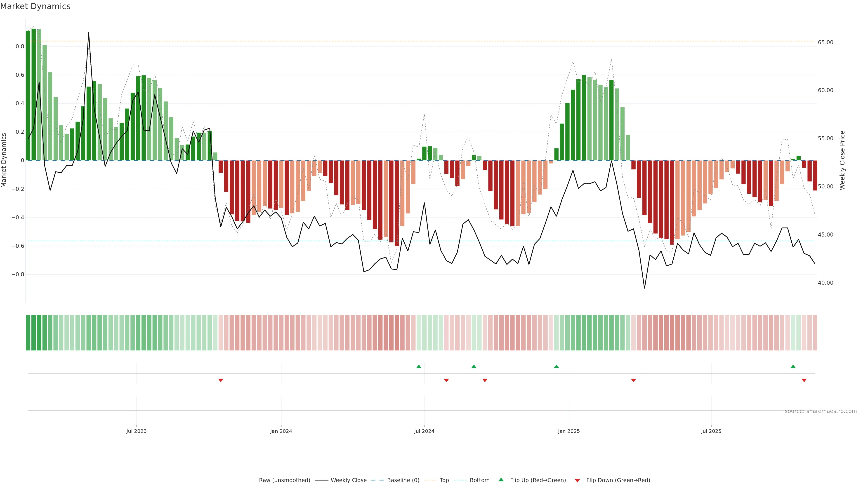
Task: Toggle the Top legend line entry
Action: (444, 480)
